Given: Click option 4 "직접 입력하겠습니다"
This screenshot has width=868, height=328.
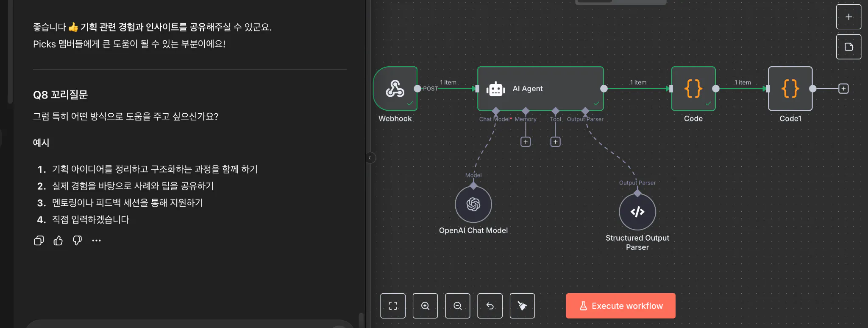Looking at the screenshot, I should pos(90,219).
